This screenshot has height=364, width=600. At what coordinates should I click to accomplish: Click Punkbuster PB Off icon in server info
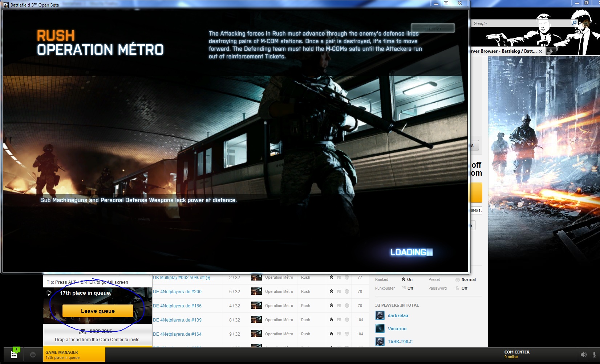(404, 288)
